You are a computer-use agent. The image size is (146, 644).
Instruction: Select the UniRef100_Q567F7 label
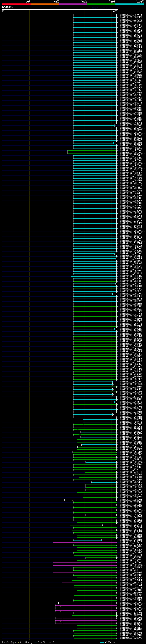click(131, 567)
